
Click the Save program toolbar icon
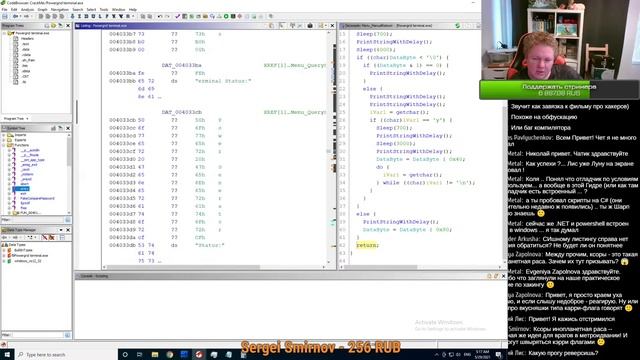(4, 16)
